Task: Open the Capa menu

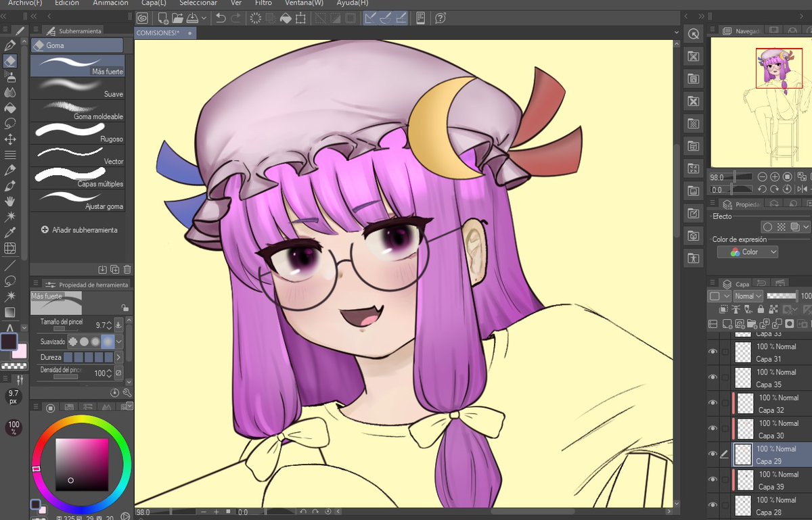Action: pos(154,3)
